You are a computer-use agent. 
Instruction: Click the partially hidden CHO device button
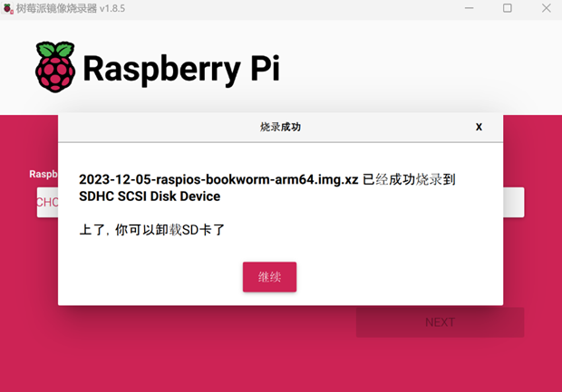coord(47,202)
